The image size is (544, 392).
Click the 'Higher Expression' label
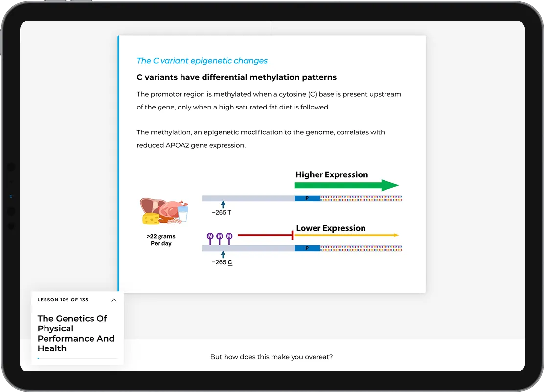click(332, 174)
